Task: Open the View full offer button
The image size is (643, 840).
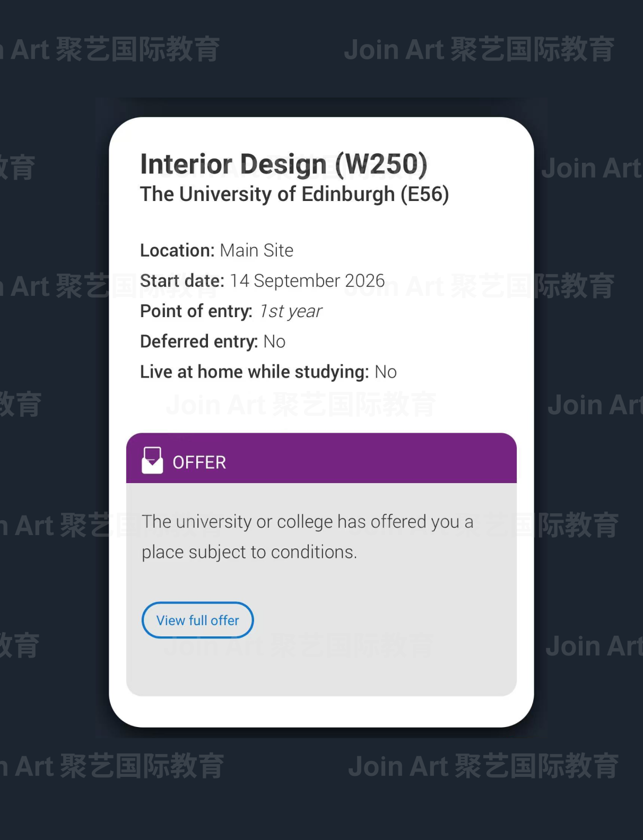Action: [x=197, y=620]
